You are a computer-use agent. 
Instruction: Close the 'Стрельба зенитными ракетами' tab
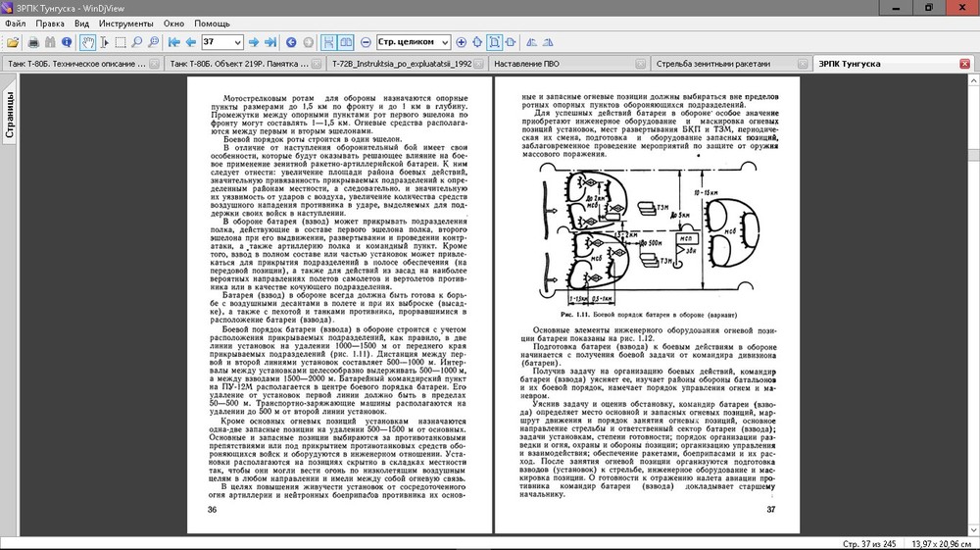pos(803,64)
